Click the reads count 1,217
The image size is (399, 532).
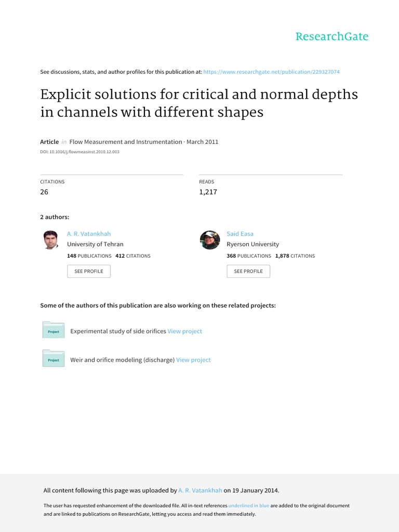point(208,192)
